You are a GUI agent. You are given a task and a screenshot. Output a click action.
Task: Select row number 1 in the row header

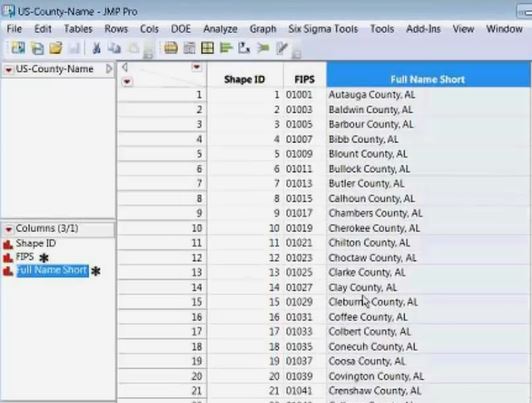163,95
